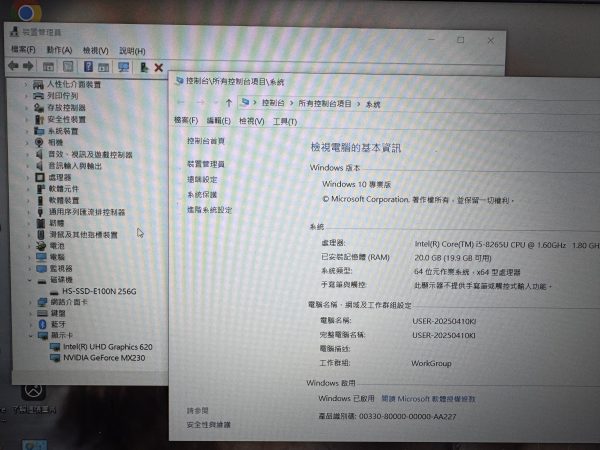Image resolution: width=600 pixels, height=450 pixels.
Task: Collapse the 磁碟機 tree node
Action: (29, 280)
